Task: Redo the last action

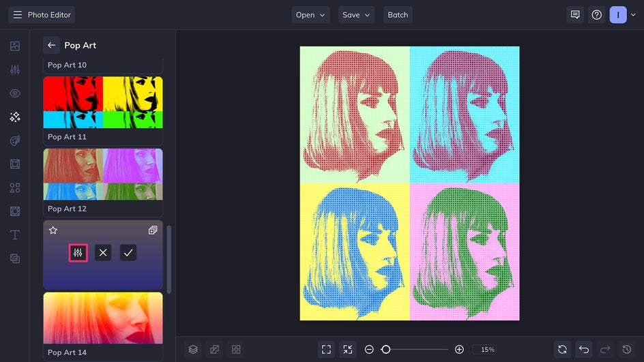Action: [605, 349]
